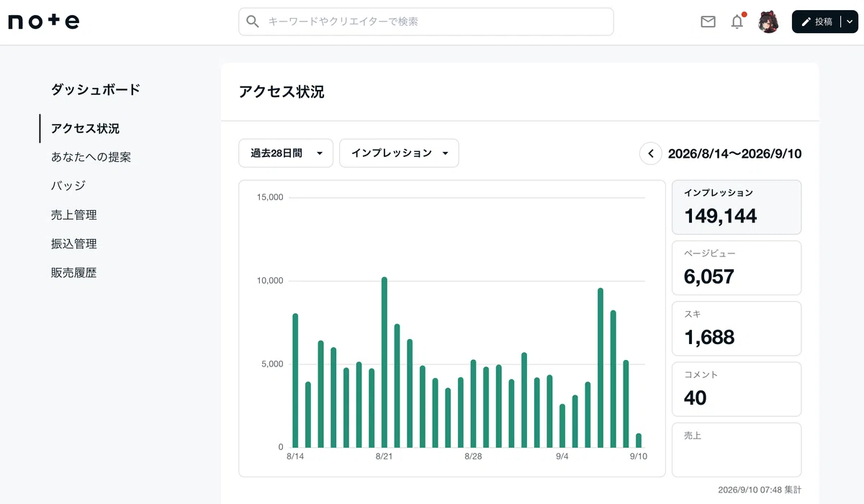Open the user avatar menu
The width and height of the screenshot is (864, 504).
click(x=768, y=22)
